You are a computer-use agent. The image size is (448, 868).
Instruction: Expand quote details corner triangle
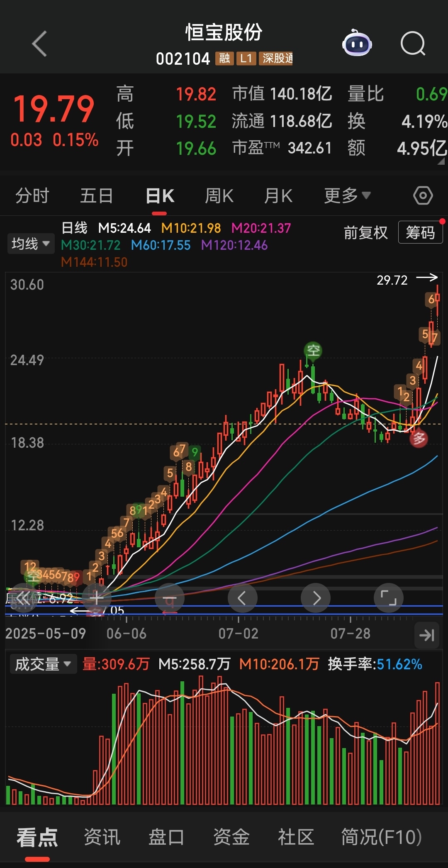tap(441, 161)
